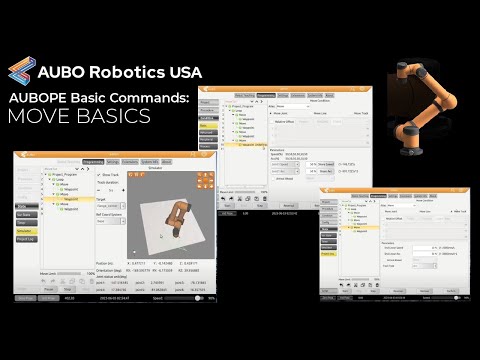Select Move_Joint radio in top-center window

[271, 114]
